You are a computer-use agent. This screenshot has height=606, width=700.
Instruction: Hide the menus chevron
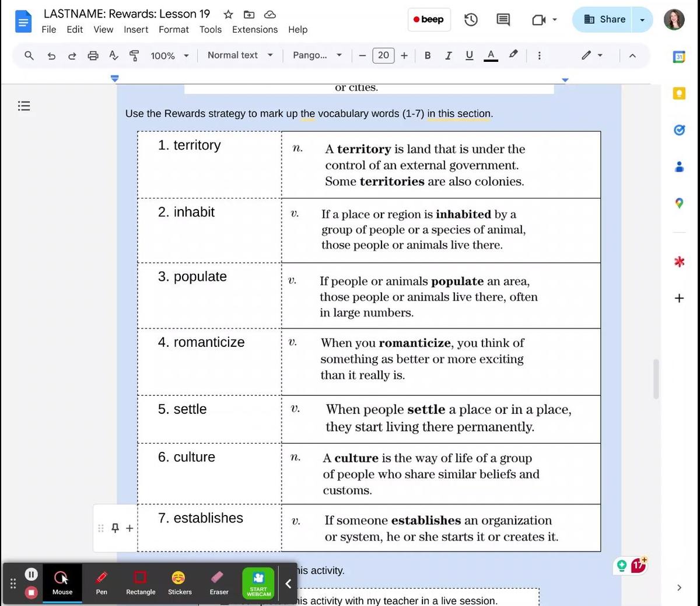632,55
